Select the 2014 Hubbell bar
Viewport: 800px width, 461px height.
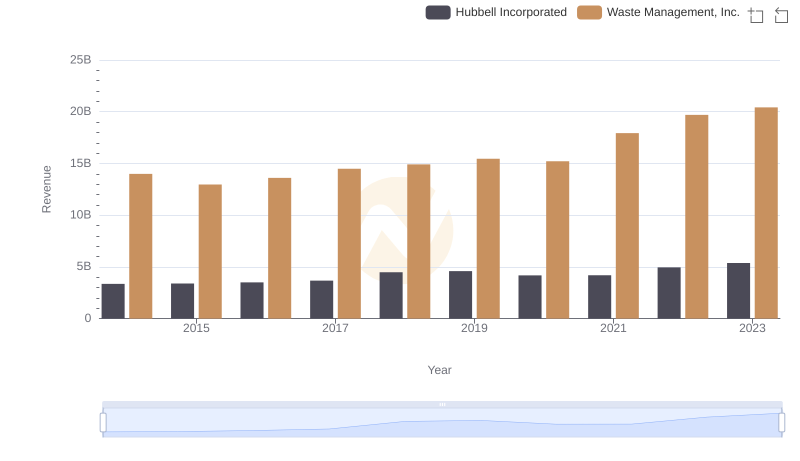113,301
